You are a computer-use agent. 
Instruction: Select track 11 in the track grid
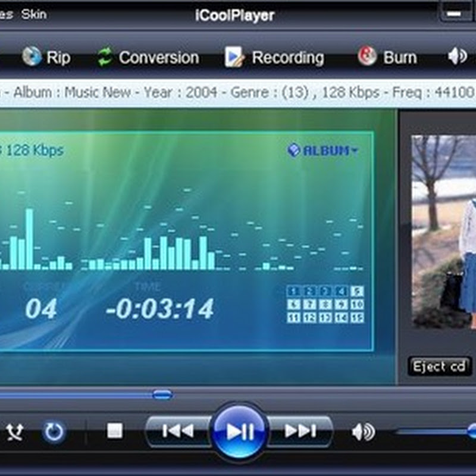coord(293,318)
